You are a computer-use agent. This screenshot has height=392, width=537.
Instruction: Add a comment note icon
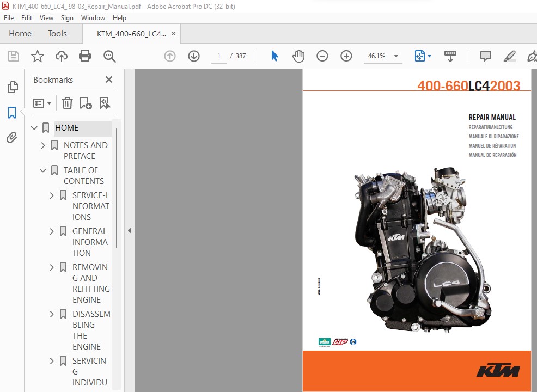[x=486, y=56]
